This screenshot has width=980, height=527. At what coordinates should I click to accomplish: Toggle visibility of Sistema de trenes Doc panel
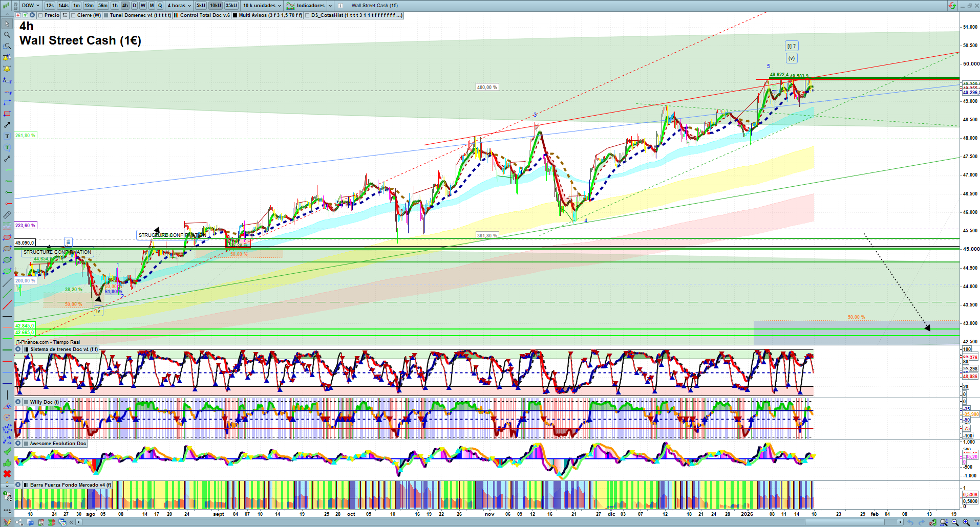pos(25,349)
